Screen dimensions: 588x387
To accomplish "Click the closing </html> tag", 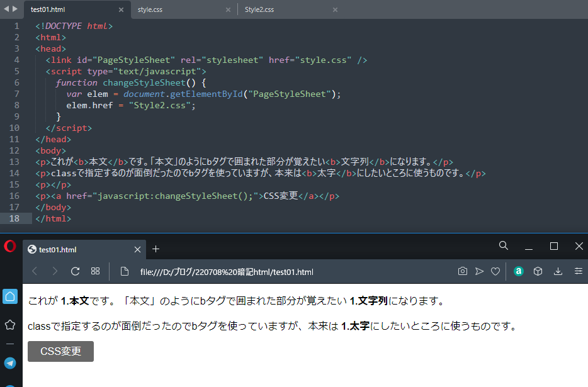I will (x=54, y=218).
